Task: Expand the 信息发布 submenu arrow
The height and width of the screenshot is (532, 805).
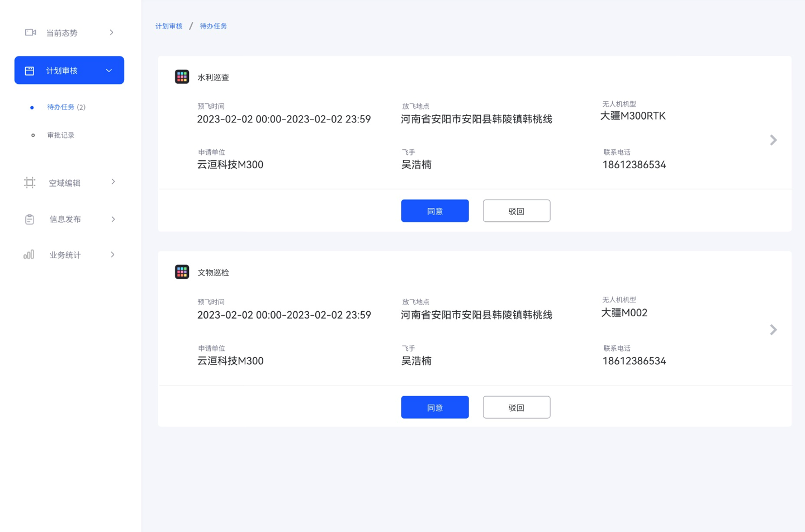Action: click(113, 220)
